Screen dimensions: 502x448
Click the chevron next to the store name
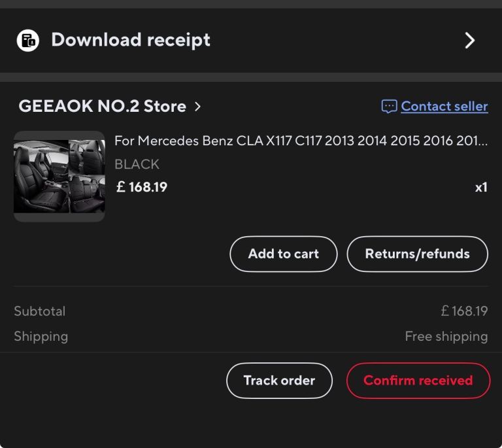click(x=198, y=106)
